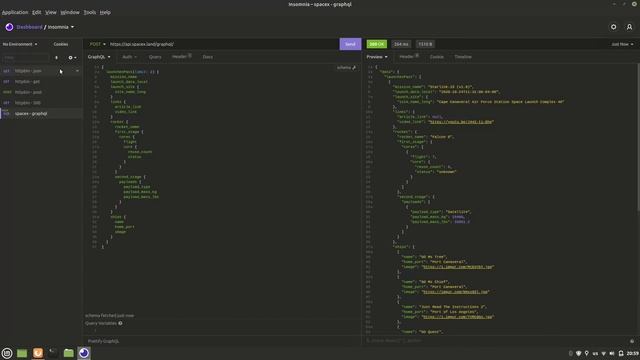This screenshot has height=360, width=640.
Task: Open the Preview mode dropdown
Action: [x=377, y=57]
